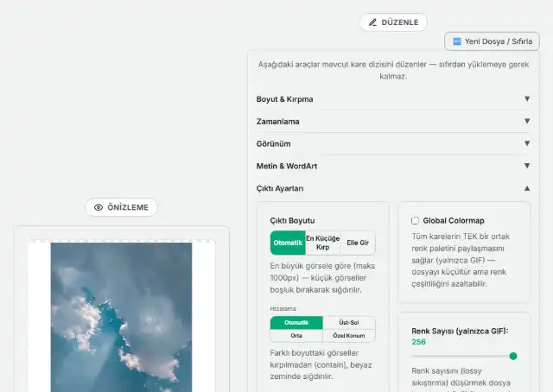The height and width of the screenshot is (392, 553).
Task: Click the eye icon in ÖNİZLEME
Action: (x=99, y=207)
